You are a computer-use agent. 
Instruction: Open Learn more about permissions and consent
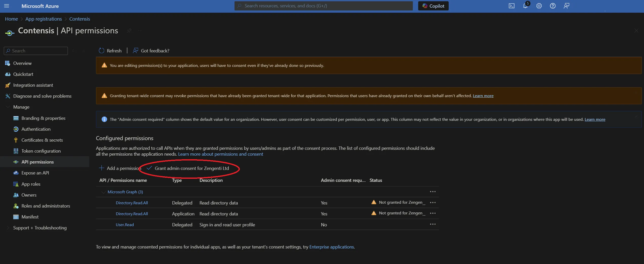point(221,154)
